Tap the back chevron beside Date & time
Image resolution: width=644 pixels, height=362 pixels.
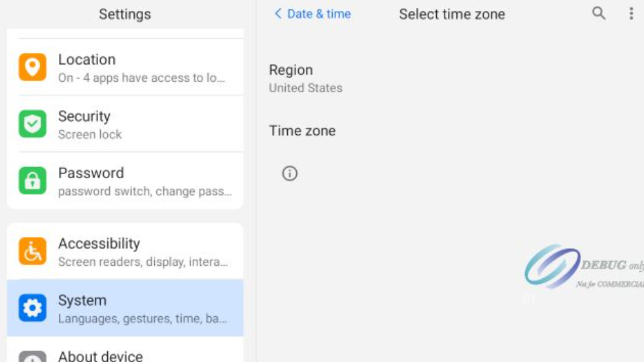(278, 14)
